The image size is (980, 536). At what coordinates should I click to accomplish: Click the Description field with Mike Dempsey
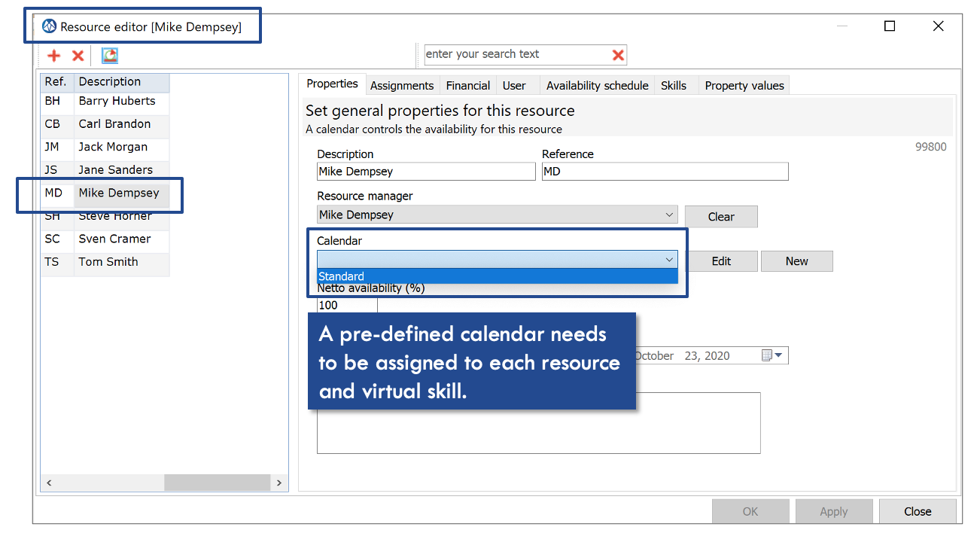coord(426,172)
